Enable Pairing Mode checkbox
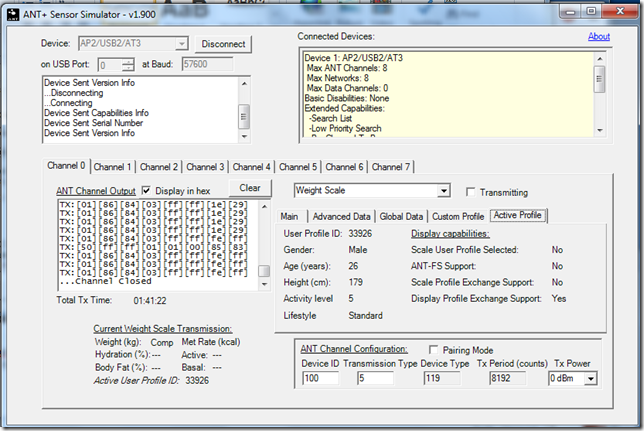The width and height of the screenshot is (644, 431). click(433, 350)
